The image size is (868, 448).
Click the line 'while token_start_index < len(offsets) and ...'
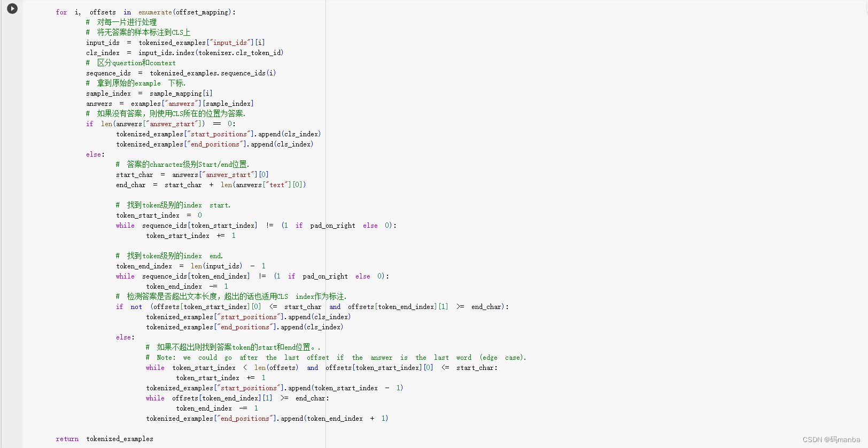pyautogui.click(x=322, y=368)
